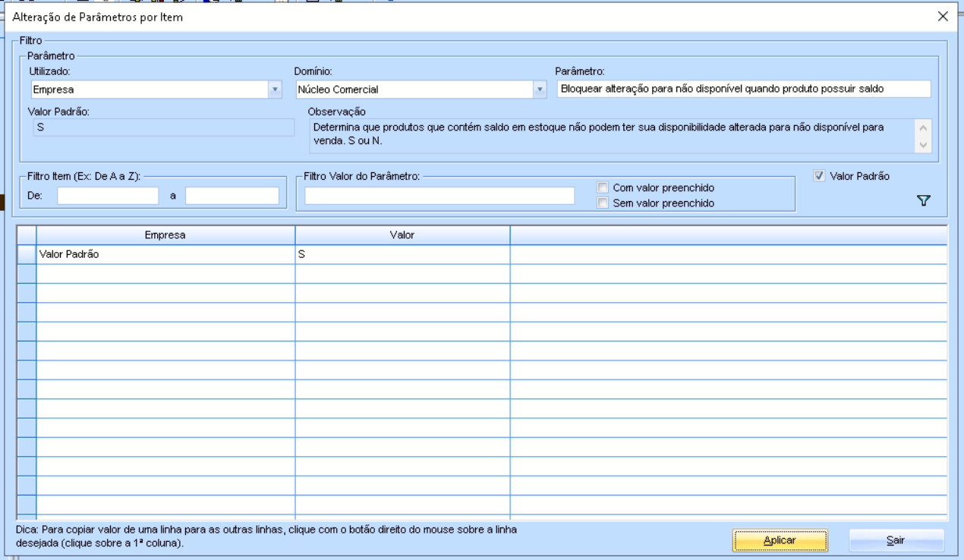
Task: Click the Aplicar button
Action: 780,540
